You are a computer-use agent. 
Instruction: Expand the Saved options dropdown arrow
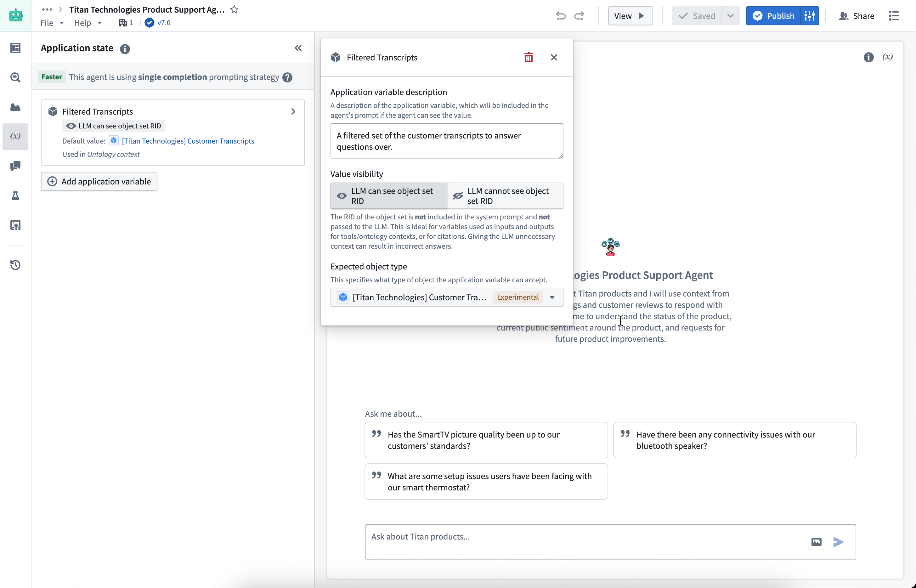click(730, 16)
